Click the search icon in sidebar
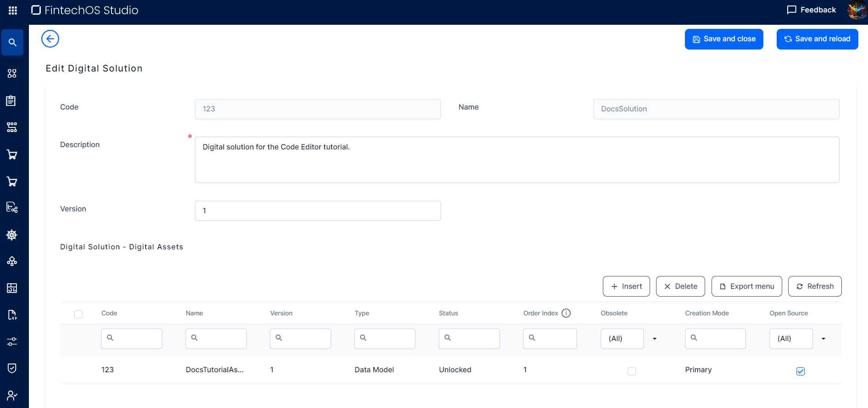 [12, 43]
